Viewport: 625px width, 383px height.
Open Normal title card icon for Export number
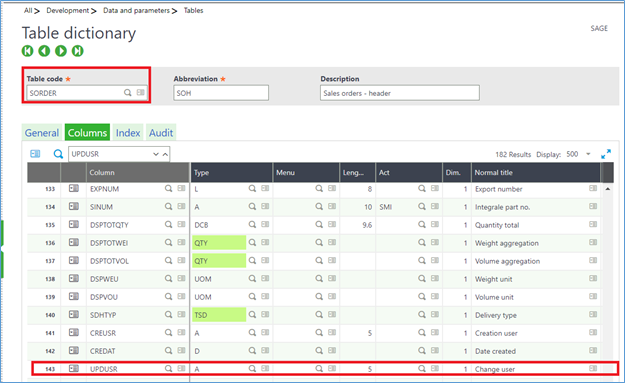click(593, 188)
